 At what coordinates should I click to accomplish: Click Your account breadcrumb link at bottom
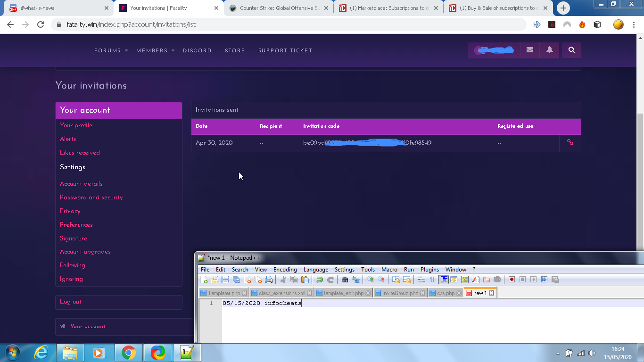point(87,326)
